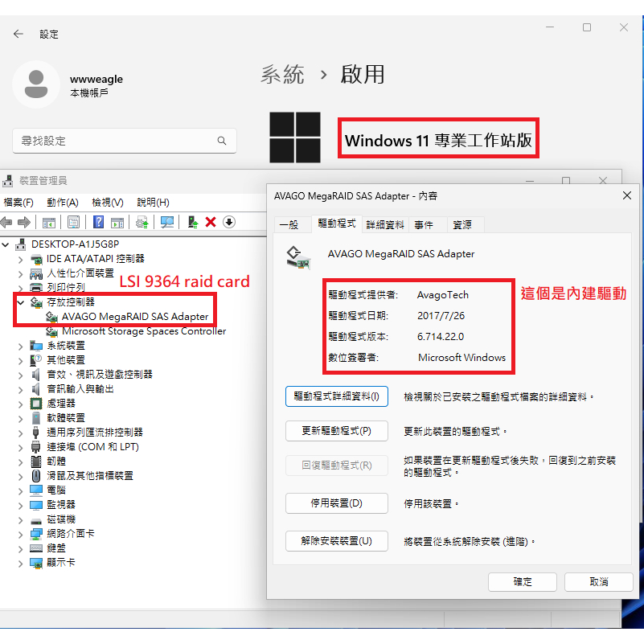
Task: Click inside the 尋找設定 search field
Action: 113,141
